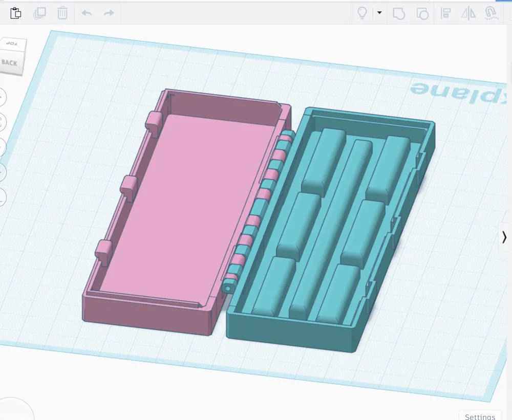Redo the last undone action
The image size is (512, 420).
click(x=109, y=13)
